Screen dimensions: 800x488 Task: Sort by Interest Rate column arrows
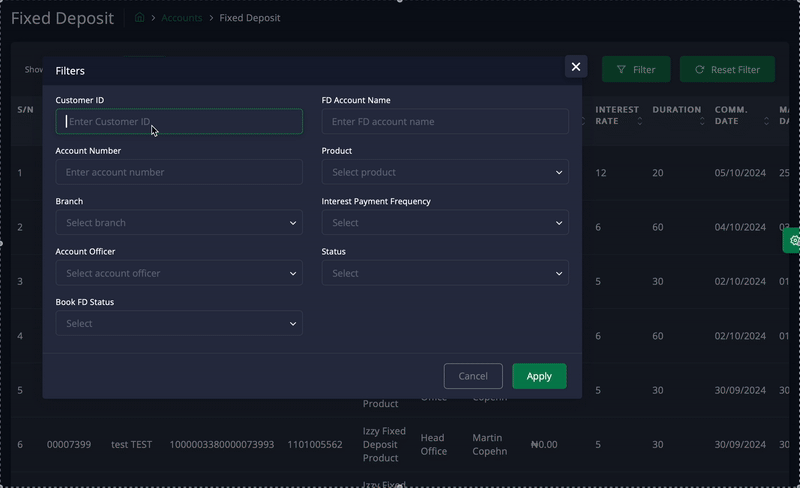[x=640, y=121]
